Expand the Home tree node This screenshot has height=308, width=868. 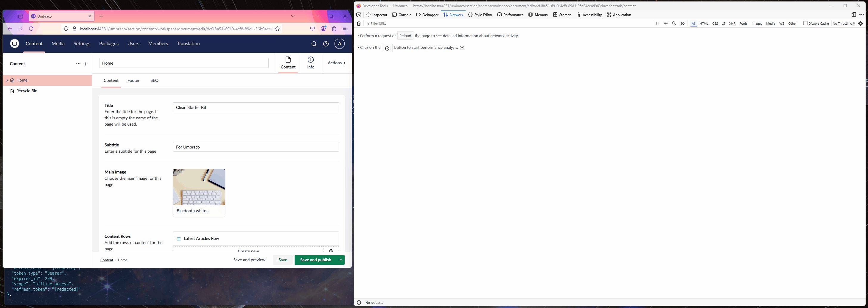click(7, 80)
